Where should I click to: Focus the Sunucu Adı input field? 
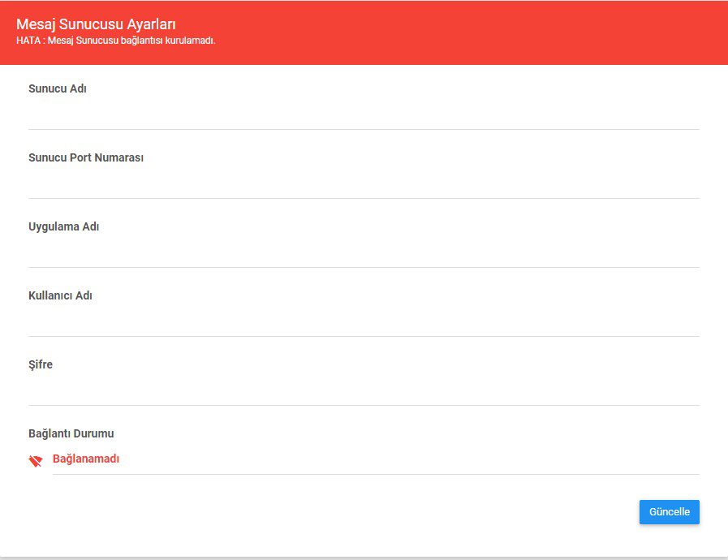pyautogui.click(x=364, y=114)
